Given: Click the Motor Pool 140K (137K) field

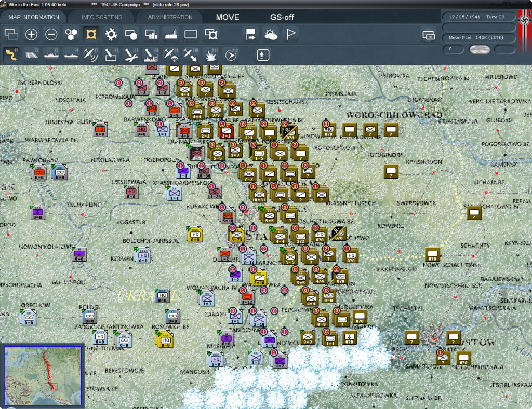Looking at the screenshot, I should (x=478, y=37).
